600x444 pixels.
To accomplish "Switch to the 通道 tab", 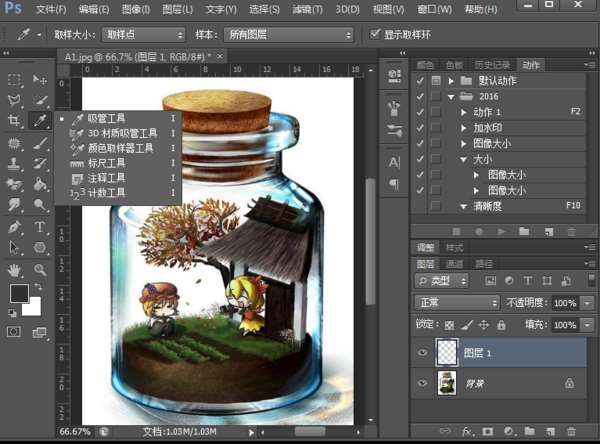I will pyautogui.click(x=454, y=264).
